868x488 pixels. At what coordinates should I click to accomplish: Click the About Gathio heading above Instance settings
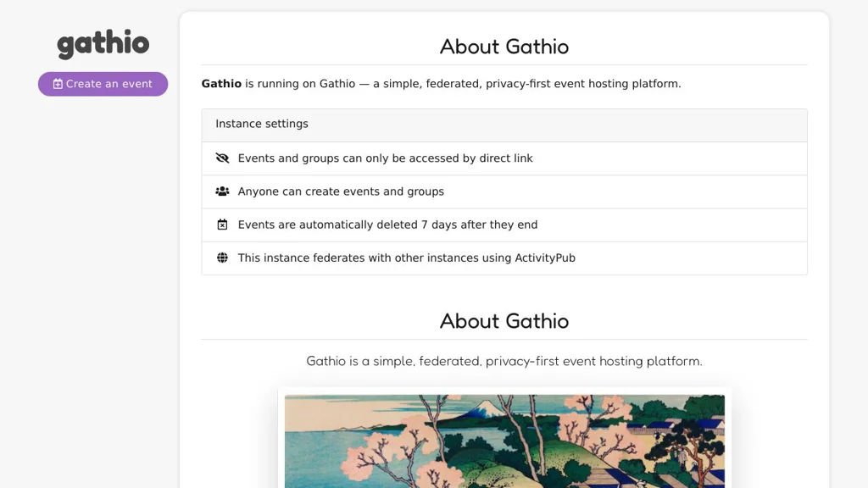click(504, 47)
